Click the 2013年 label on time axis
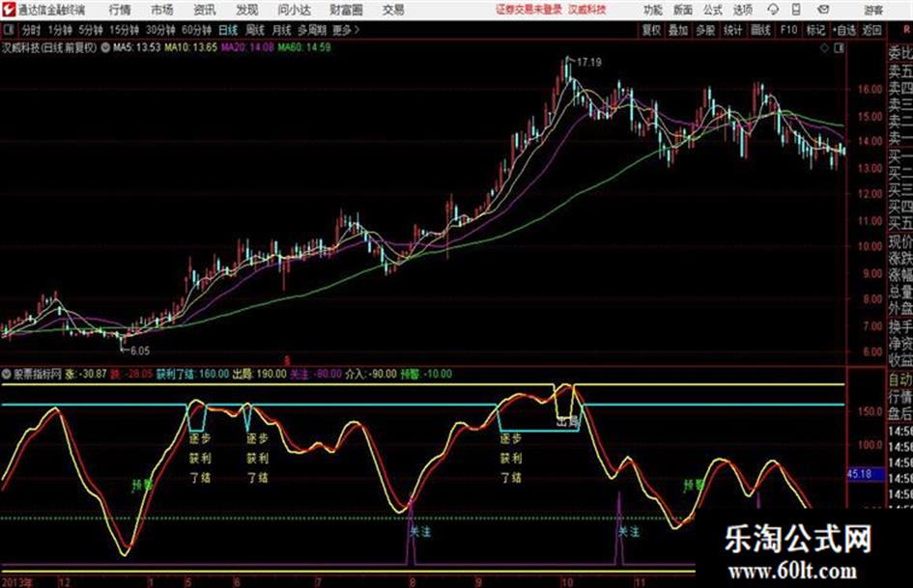The width and height of the screenshot is (913, 588). tap(17, 582)
